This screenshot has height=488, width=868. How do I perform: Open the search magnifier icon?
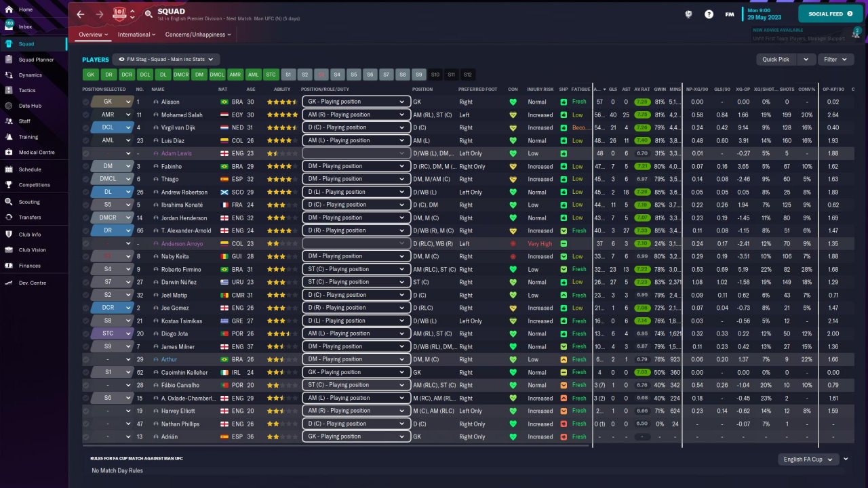149,14
